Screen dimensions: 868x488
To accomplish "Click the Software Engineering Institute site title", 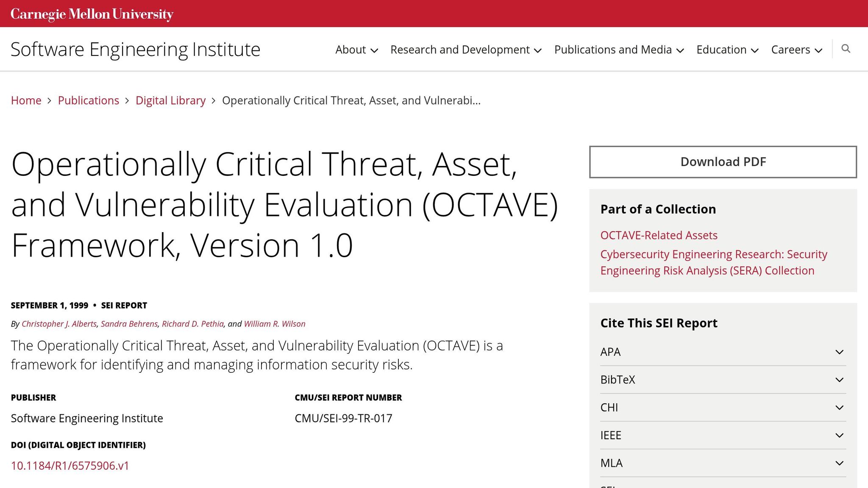I will [135, 50].
